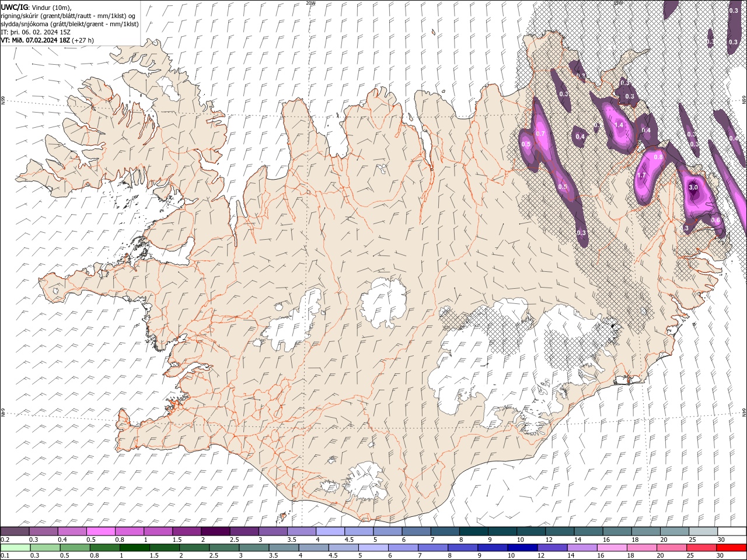Pick the dark plum snow legend swatch labeled 0.2
The image size is (747, 560).
pos(15,531)
